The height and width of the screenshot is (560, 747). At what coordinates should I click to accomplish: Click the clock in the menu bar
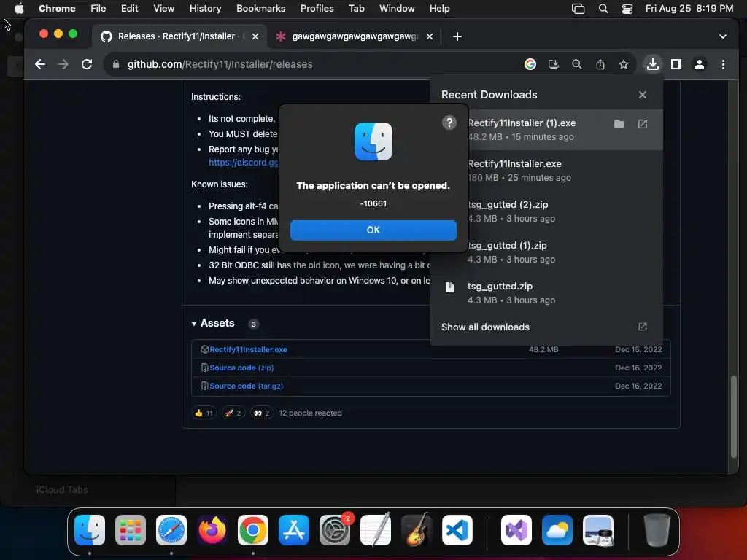tap(689, 9)
